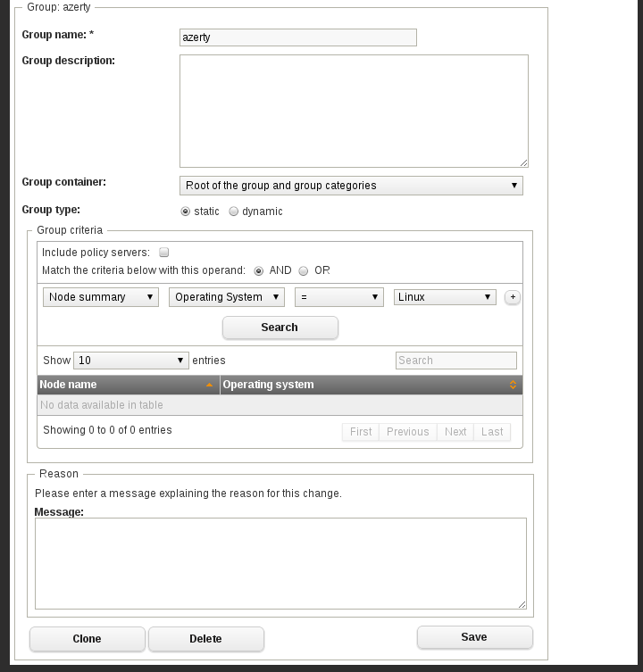This screenshot has height=672, width=643.
Task: Go to Last page of results
Action: [x=492, y=432]
